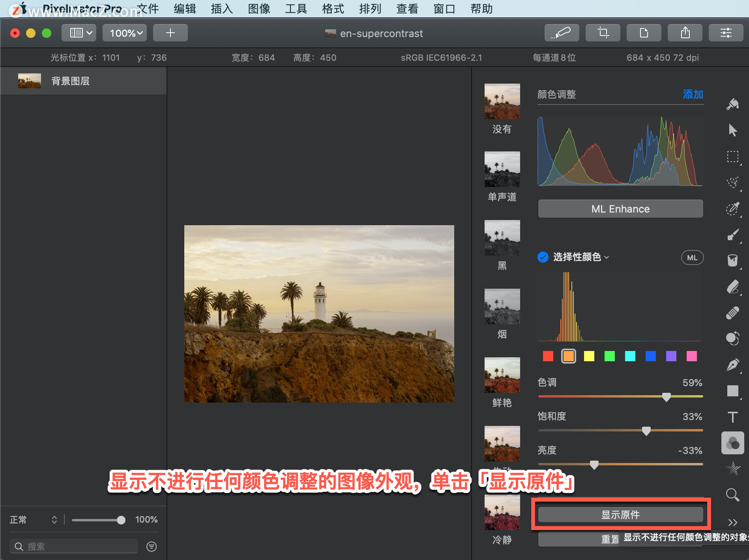Select the Type text tool
The image size is (749, 560).
[x=733, y=417]
